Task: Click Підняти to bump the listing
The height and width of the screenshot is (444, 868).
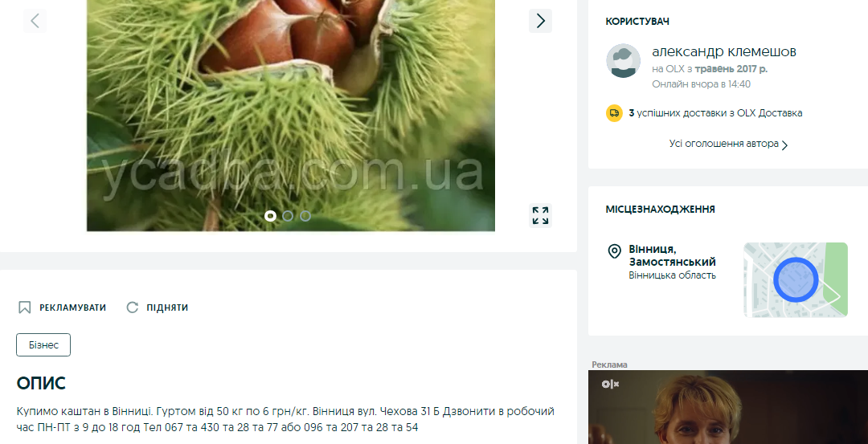Action: tap(167, 308)
